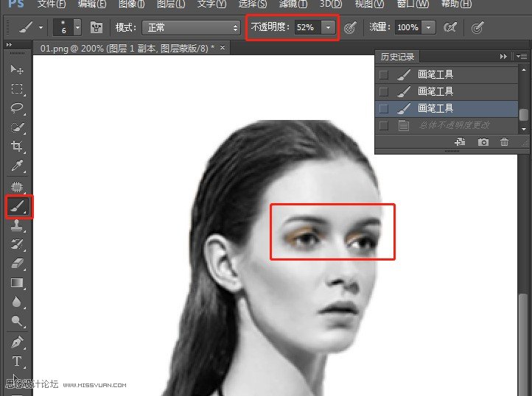This screenshot has width=532, height=396.
Task: Select the Horizontal Type tool
Action: click(x=17, y=361)
